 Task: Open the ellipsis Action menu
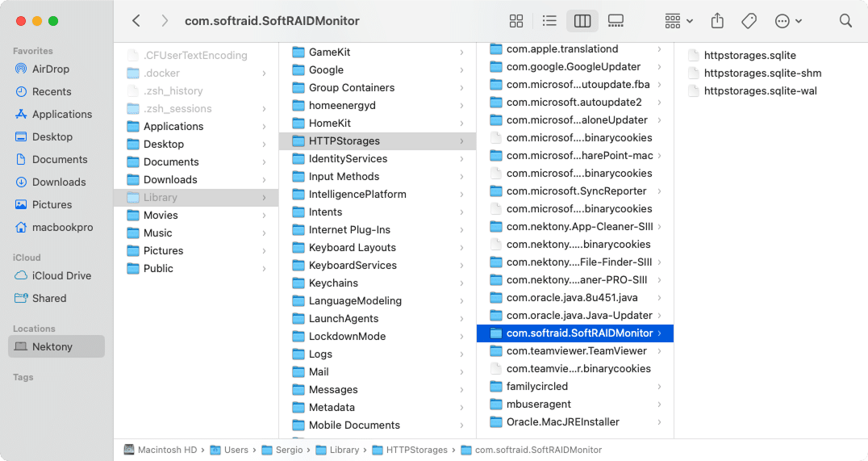tap(788, 21)
